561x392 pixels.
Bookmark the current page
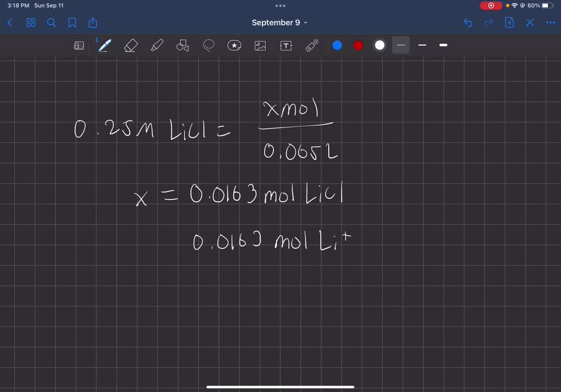(72, 22)
